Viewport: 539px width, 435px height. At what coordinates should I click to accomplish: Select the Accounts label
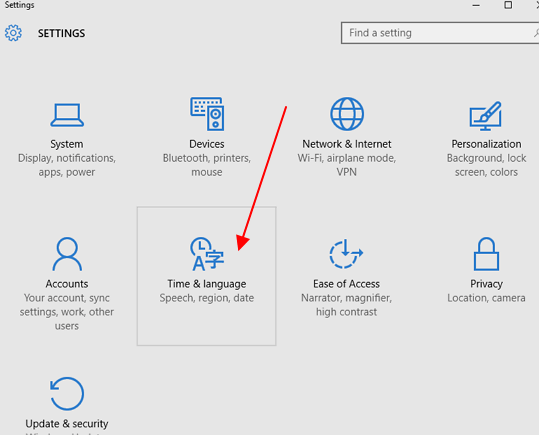(67, 284)
